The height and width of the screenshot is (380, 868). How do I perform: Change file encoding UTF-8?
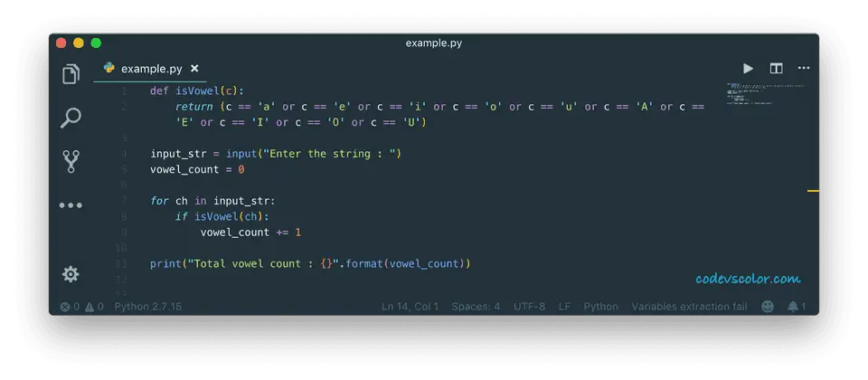pyautogui.click(x=529, y=307)
